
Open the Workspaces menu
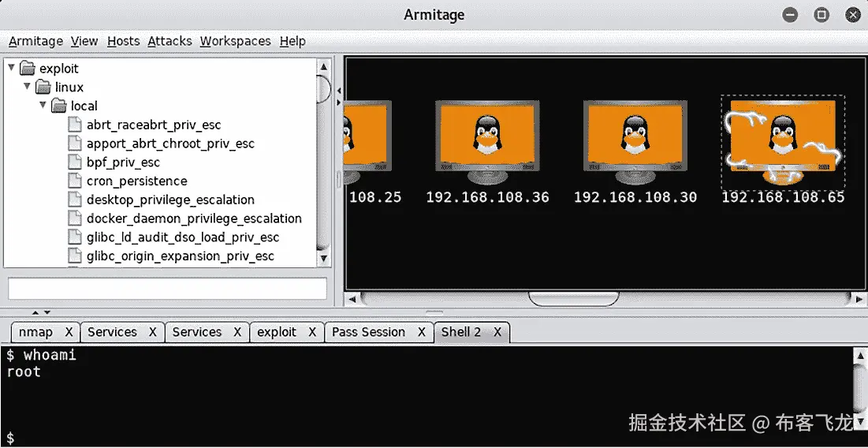coord(235,41)
